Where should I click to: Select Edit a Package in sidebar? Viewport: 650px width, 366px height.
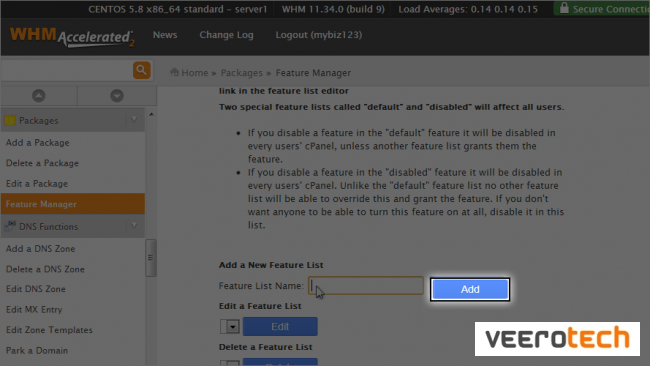click(x=37, y=184)
